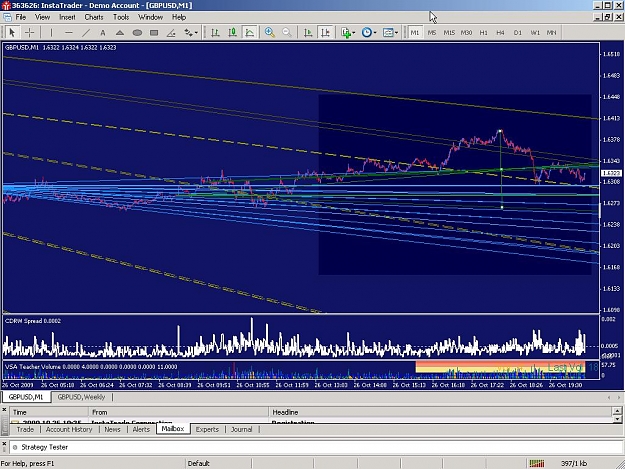Open the chart window icon in menu bar
Screen dimensions: 625x469
click(7, 17)
